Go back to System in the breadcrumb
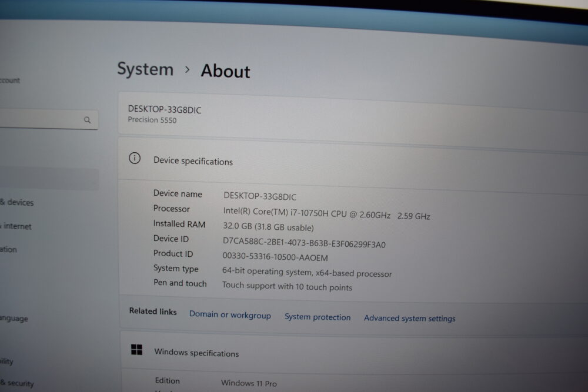Image resolution: width=588 pixels, height=392 pixels. (145, 69)
